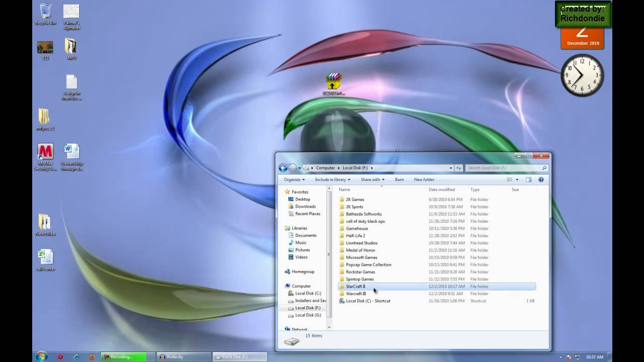Select the WinRAR archive icon on desktop
Screen dimensions: 644x362
coord(333,84)
